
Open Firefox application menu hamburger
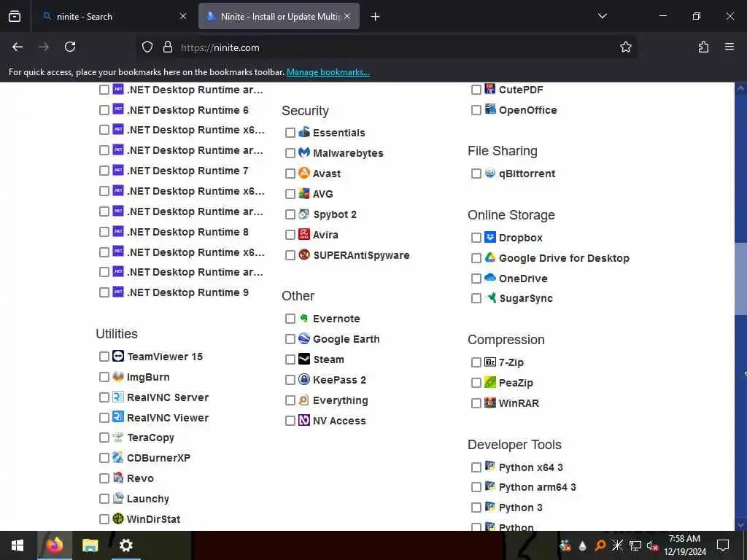coord(729,47)
